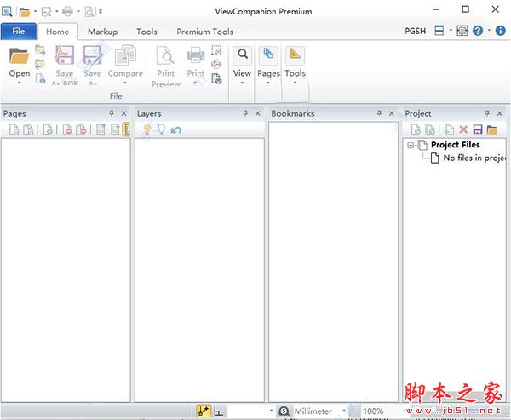Open the Pages ribbon group dropdown

268,66
